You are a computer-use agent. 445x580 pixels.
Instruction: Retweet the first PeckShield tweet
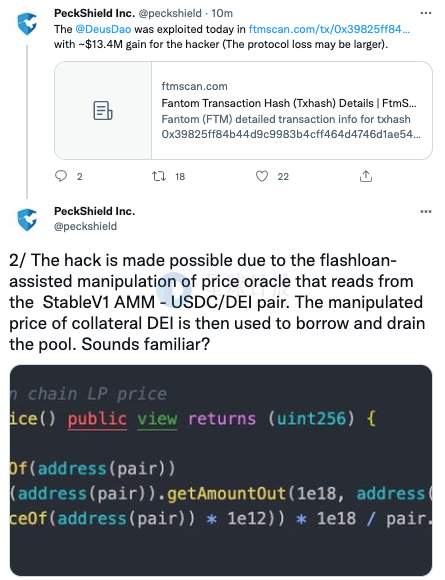click(x=159, y=176)
